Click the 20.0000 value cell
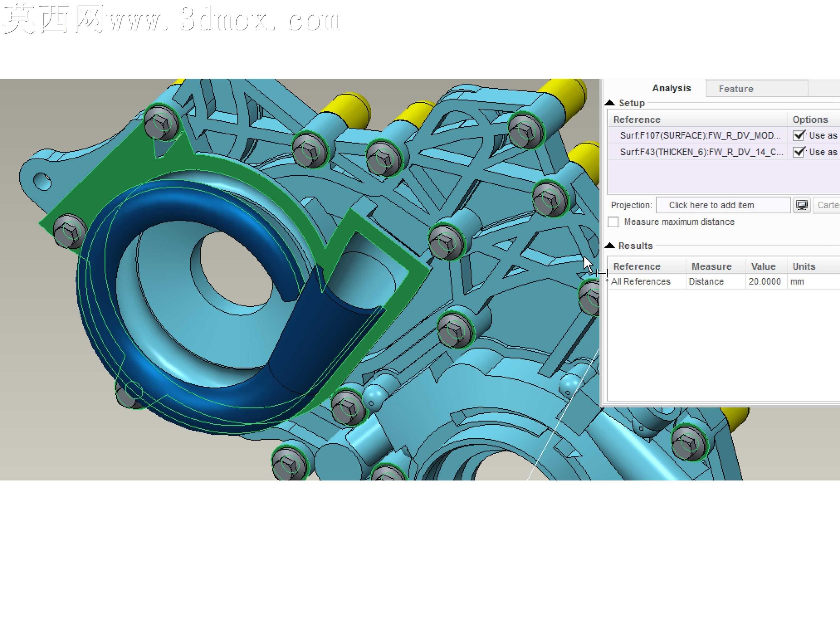This screenshot has width=840, height=630. (x=766, y=281)
